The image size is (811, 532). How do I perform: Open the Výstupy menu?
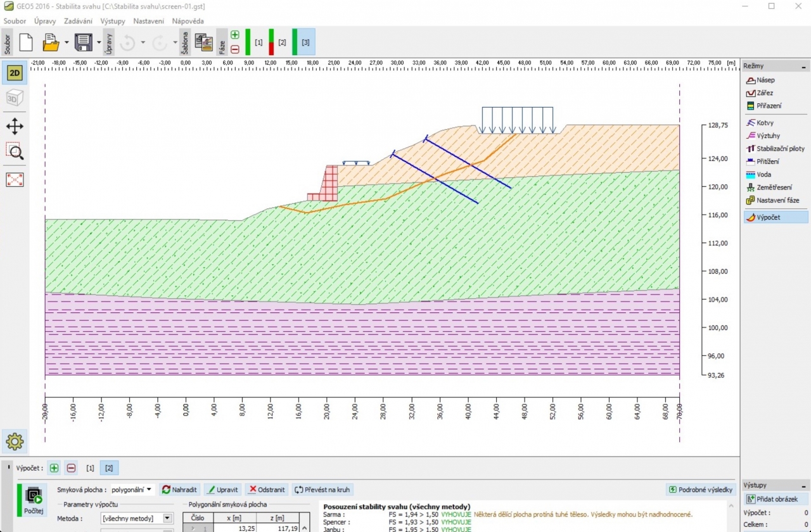[113, 21]
